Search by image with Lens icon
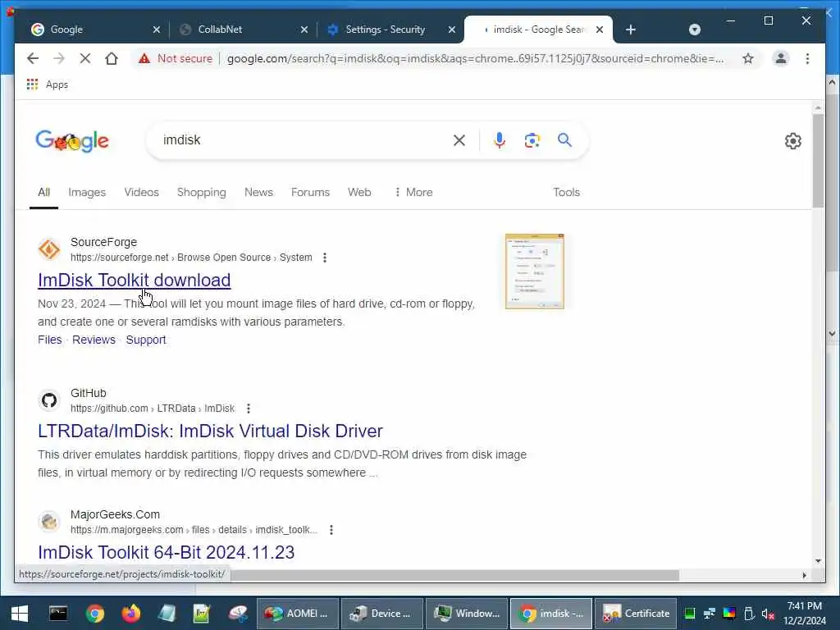 coord(532,140)
